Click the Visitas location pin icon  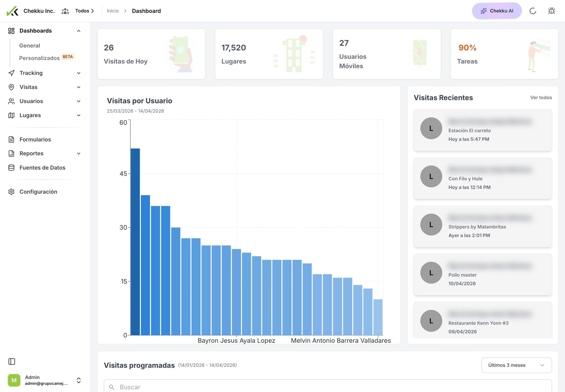coord(11,87)
